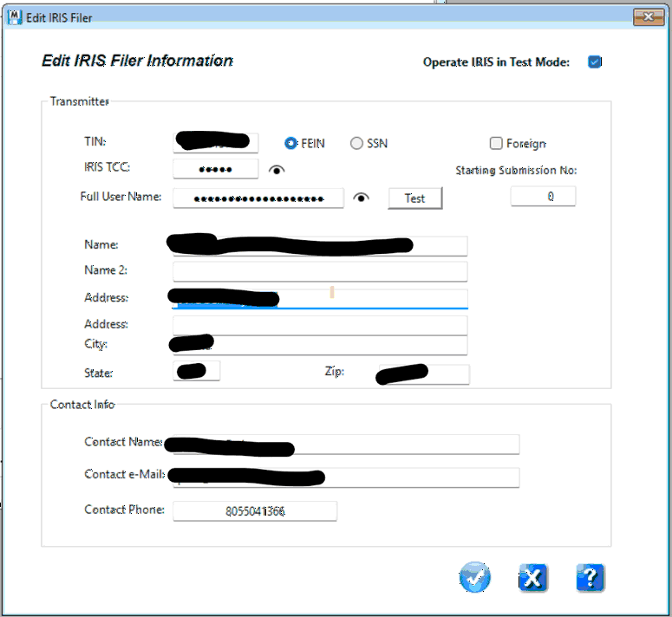This screenshot has width=672, height=617.
Task: Click the blue checkmark OK icon
Action: (x=475, y=577)
